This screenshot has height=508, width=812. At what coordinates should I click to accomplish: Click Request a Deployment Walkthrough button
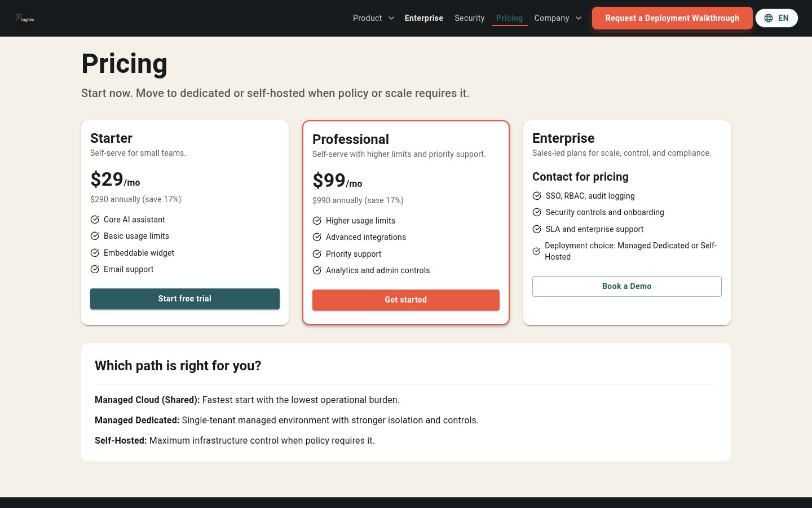[672, 18]
